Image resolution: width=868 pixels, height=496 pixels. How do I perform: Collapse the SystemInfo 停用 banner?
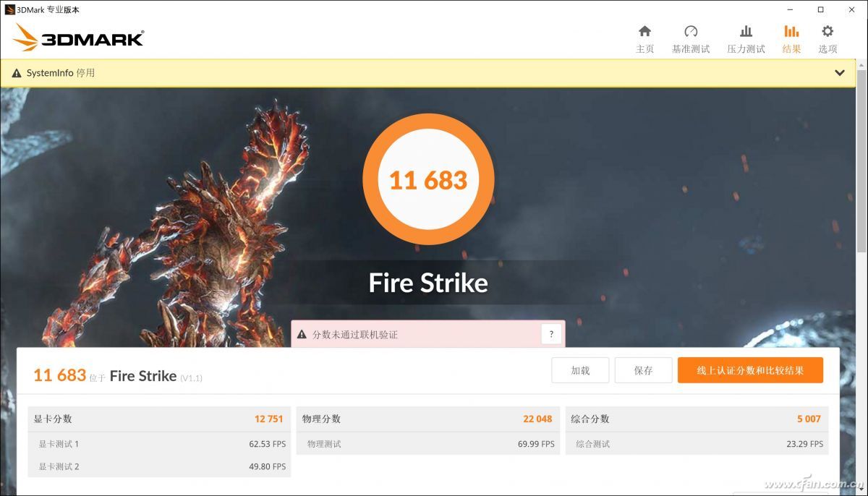pyautogui.click(x=840, y=72)
